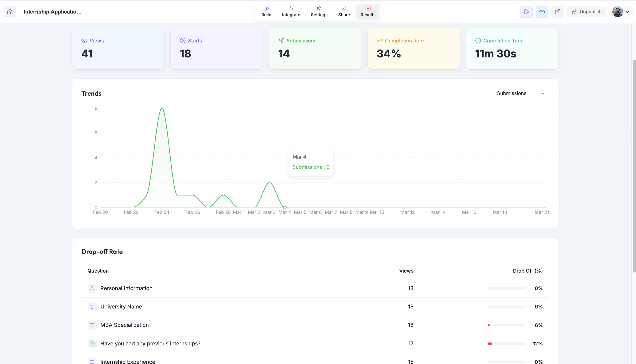Image resolution: width=636 pixels, height=364 pixels.
Task: Click the open in new tab icon
Action: (x=557, y=12)
